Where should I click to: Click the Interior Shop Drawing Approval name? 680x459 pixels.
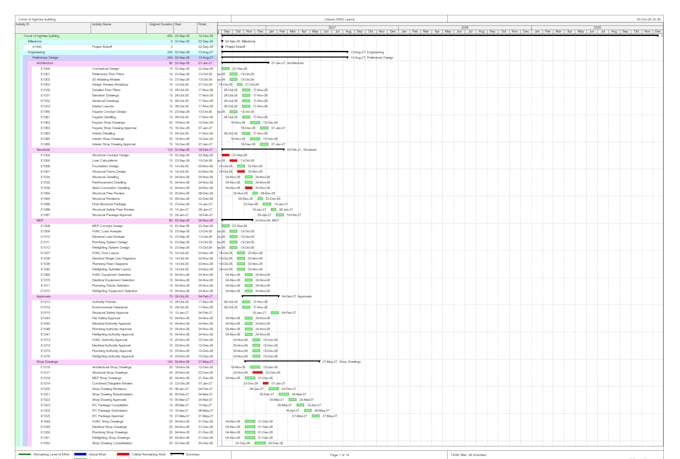(114, 144)
